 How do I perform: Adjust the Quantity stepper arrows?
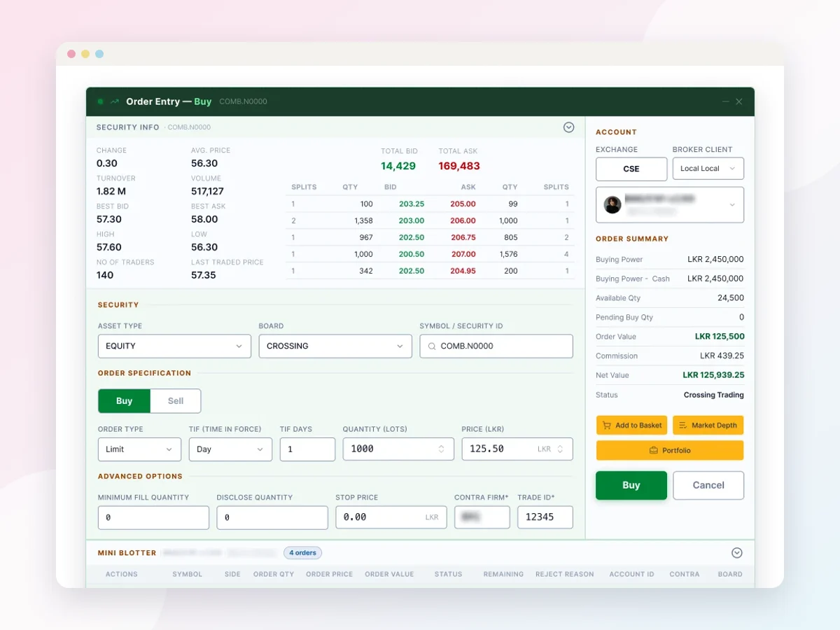point(441,449)
